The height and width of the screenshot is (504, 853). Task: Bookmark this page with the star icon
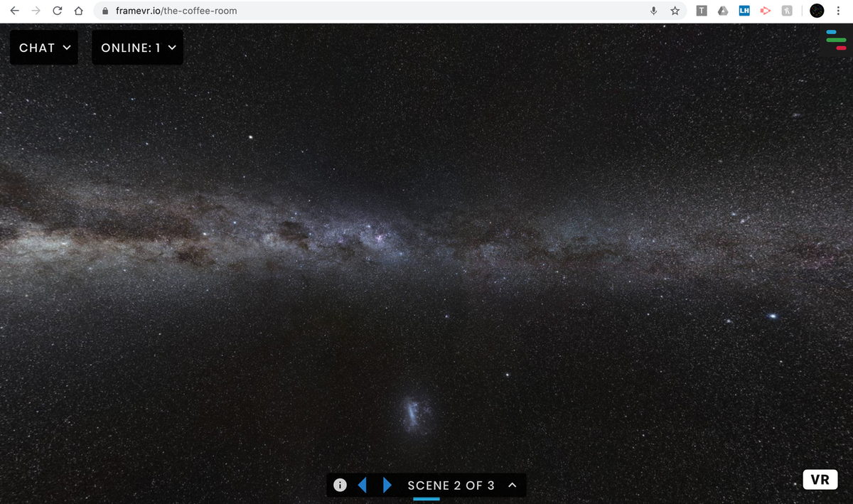click(x=675, y=11)
